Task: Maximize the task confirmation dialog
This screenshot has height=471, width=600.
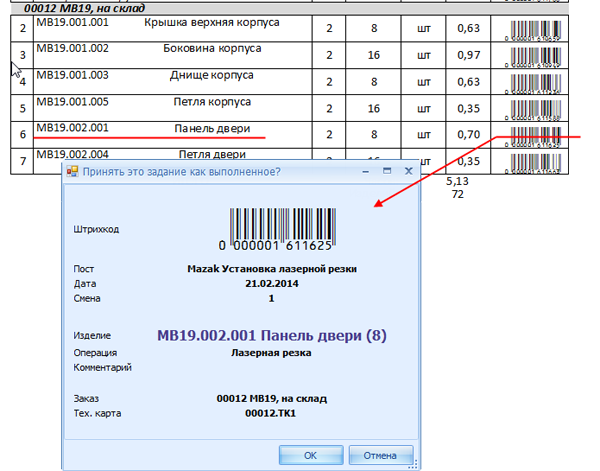Action: 387,171
